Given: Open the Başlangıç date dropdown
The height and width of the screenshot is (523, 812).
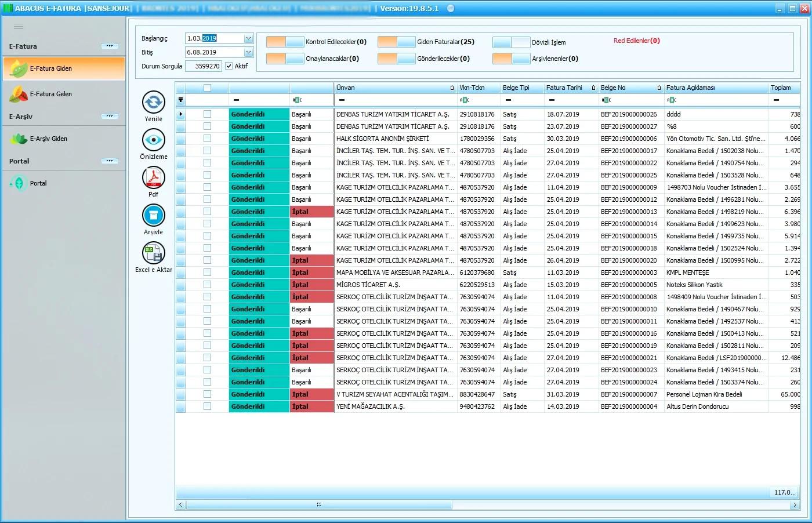Looking at the screenshot, I should [248, 38].
